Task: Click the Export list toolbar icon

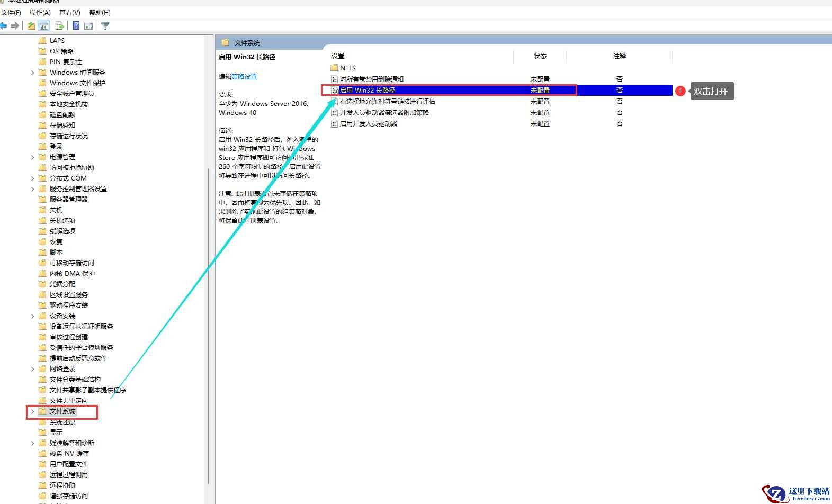Action: tap(60, 25)
